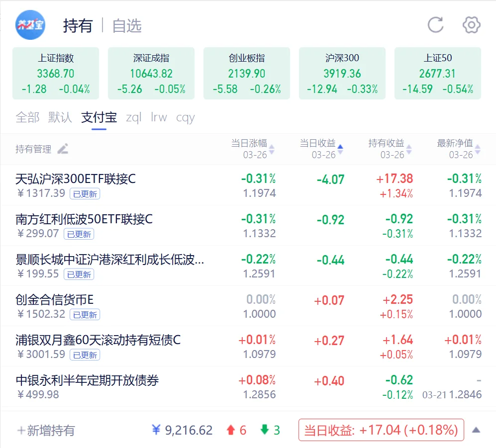This screenshot has height=448, width=496.
Task: Open fund 天弘沪深300ETF联接C
Action: point(76,179)
